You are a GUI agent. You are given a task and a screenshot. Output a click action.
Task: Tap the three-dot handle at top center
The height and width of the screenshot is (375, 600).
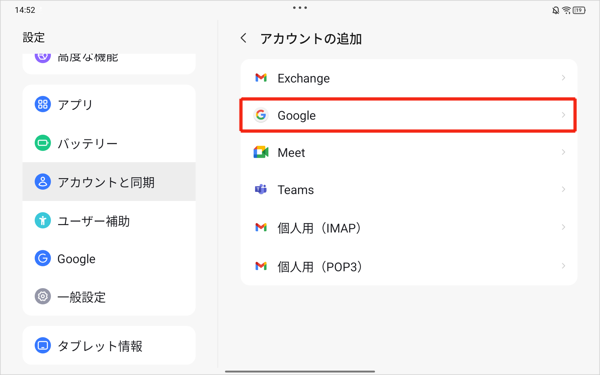(300, 7)
